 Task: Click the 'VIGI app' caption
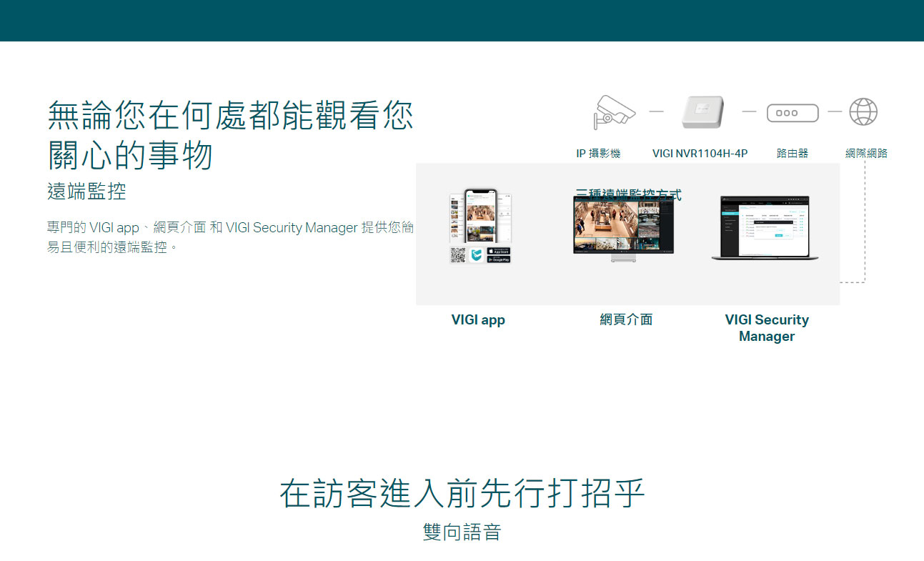point(478,320)
